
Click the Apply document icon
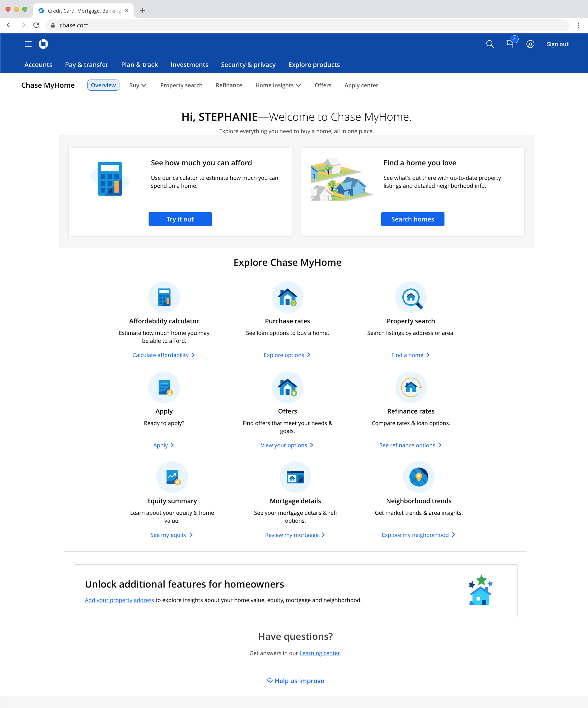click(164, 387)
